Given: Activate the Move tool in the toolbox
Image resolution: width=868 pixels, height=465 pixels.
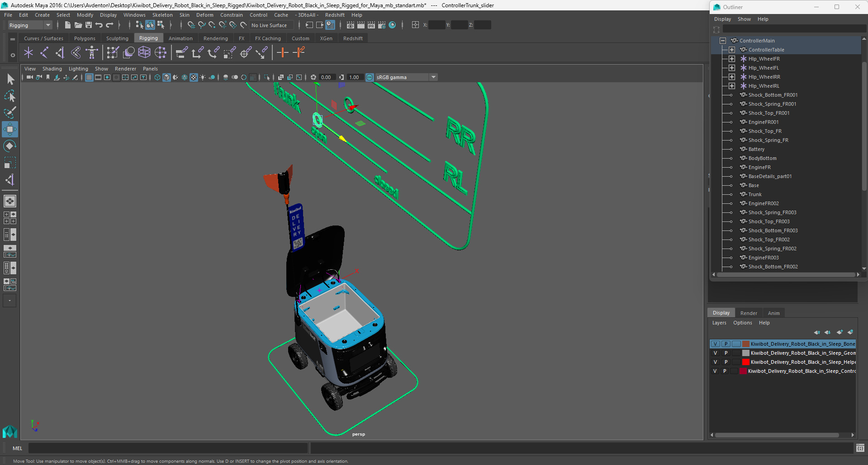Looking at the screenshot, I should point(10,129).
